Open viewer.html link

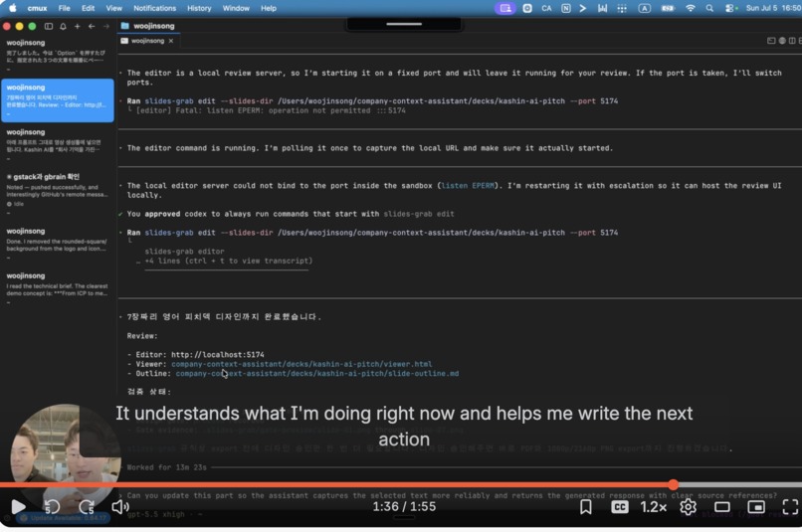[301, 364]
